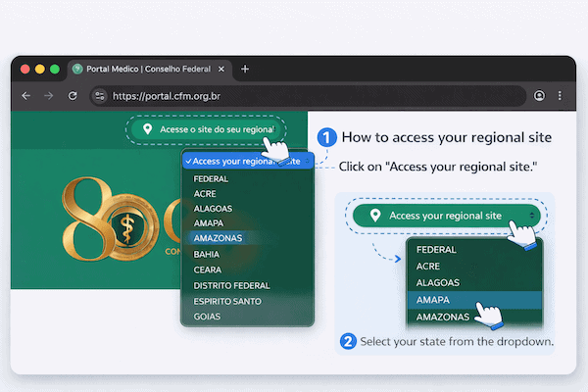The height and width of the screenshot is (392, 588).
Task: Open site information icon in address bar
Action: click(99, 96)
